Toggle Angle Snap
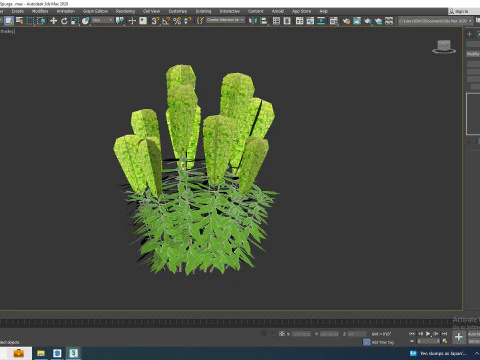The image size is (480, 360). coord(166,21)
